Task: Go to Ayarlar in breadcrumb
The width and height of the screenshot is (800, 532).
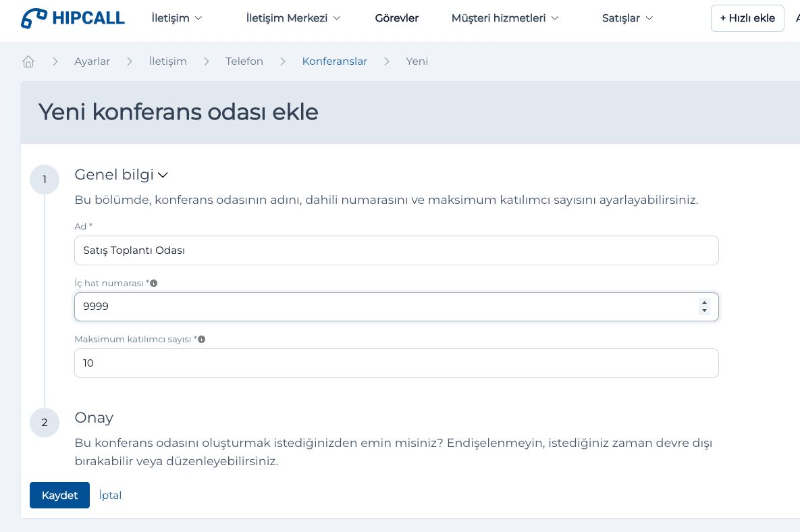Action: pos(92,61)
